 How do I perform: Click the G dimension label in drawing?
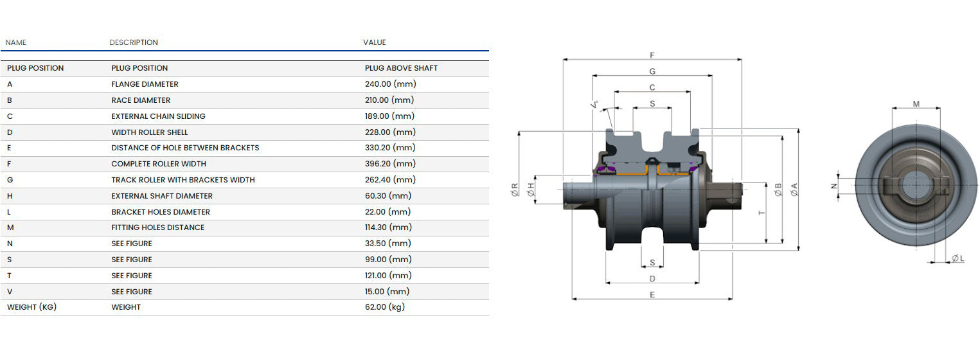(652, 71)
